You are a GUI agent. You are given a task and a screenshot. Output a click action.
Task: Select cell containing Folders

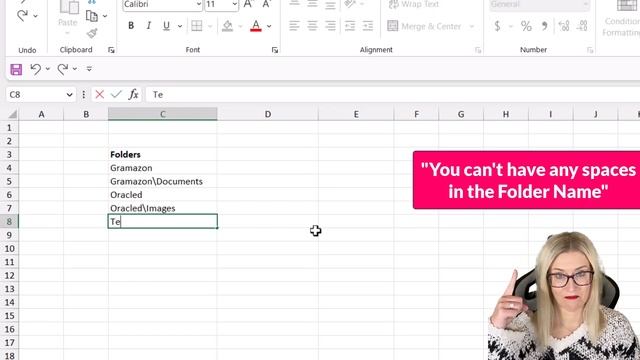tap(162, 154)
